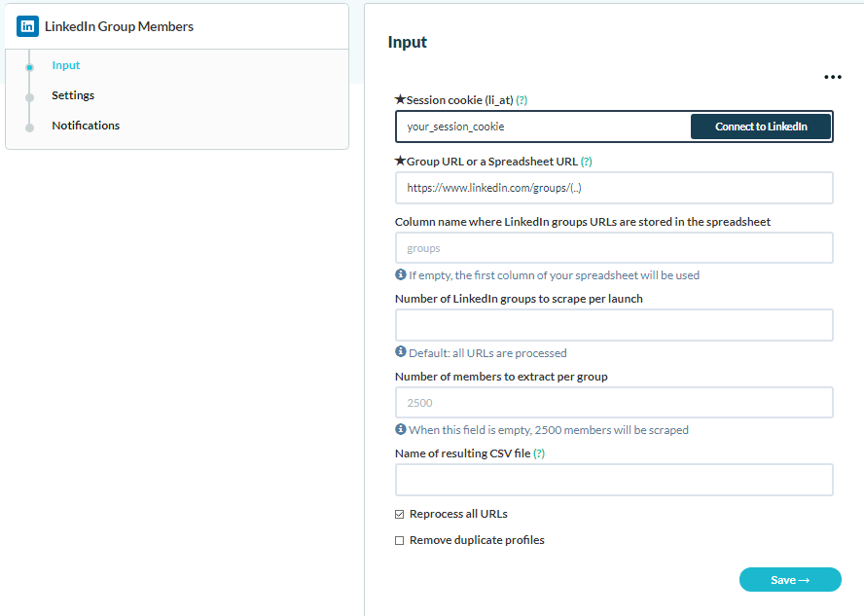Click Connect to LinkedIn button
The height and width of the screenshot is (616, 864).
coord(761,127)
